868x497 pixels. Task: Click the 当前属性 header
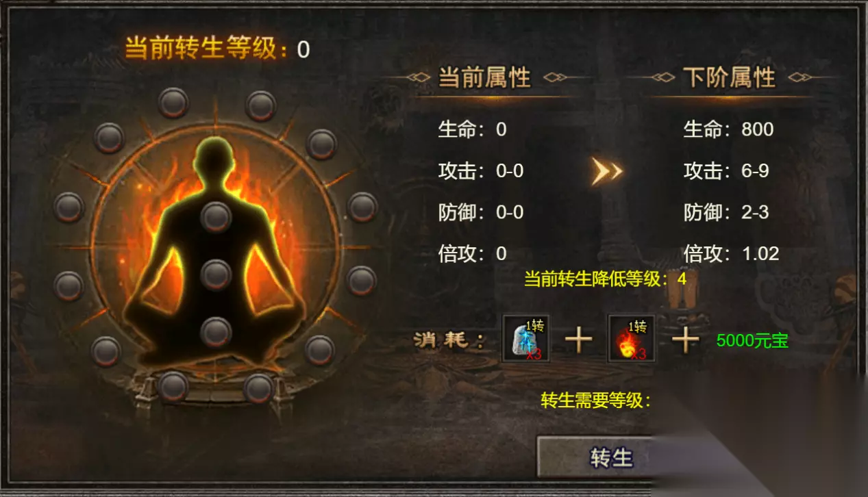484,78
